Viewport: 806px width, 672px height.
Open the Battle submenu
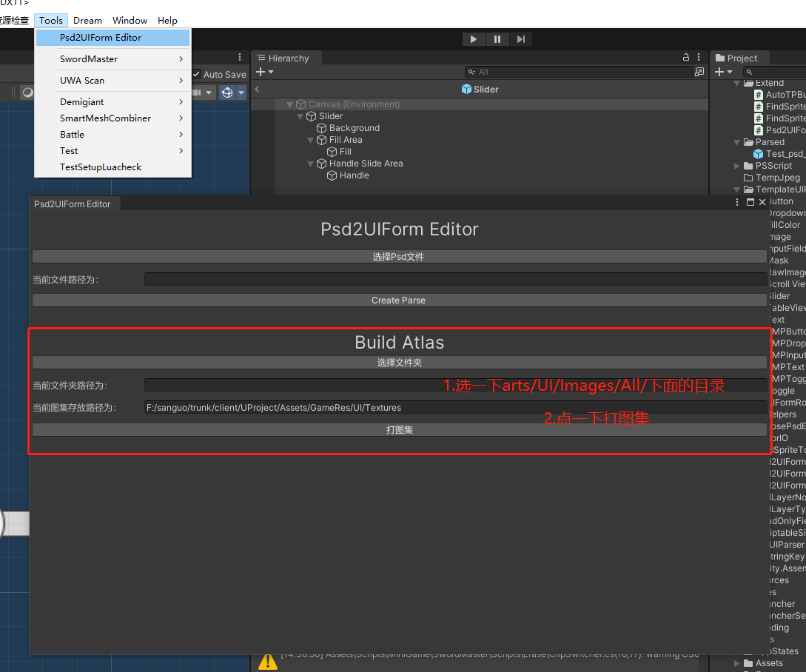tap(112, 135)
